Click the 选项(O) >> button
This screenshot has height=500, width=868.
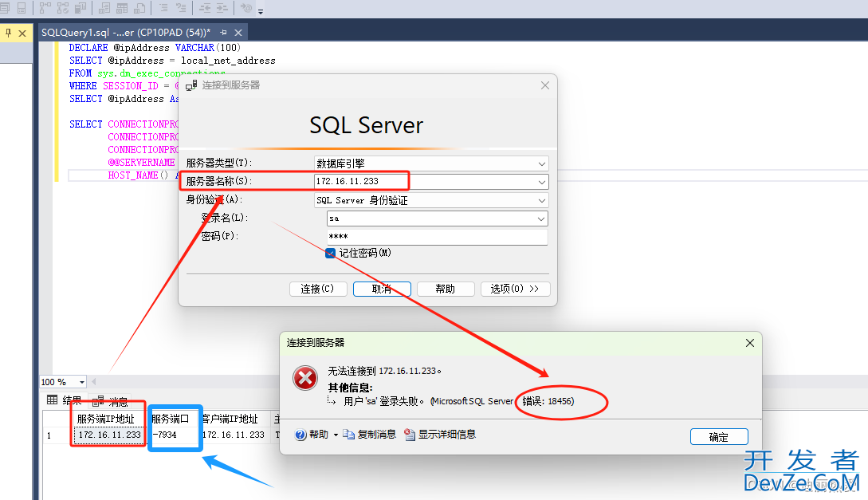pyautogui.click(x=516, y=289)
